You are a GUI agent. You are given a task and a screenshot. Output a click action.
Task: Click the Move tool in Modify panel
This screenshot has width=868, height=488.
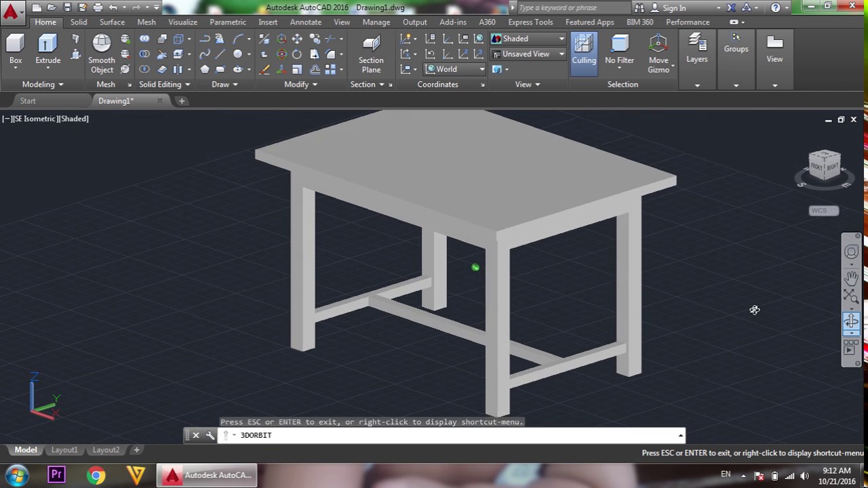click(297, 39)
